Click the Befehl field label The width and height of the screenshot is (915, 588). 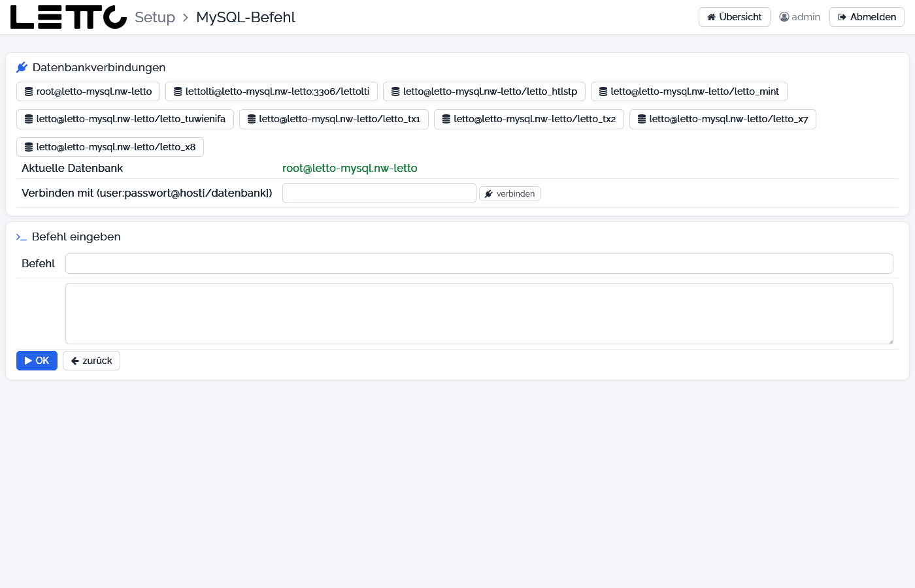pos(38,263)
